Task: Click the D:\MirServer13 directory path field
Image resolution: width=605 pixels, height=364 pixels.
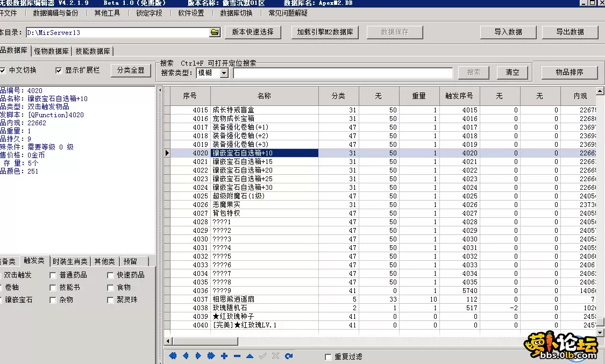Action: point(118,32)
